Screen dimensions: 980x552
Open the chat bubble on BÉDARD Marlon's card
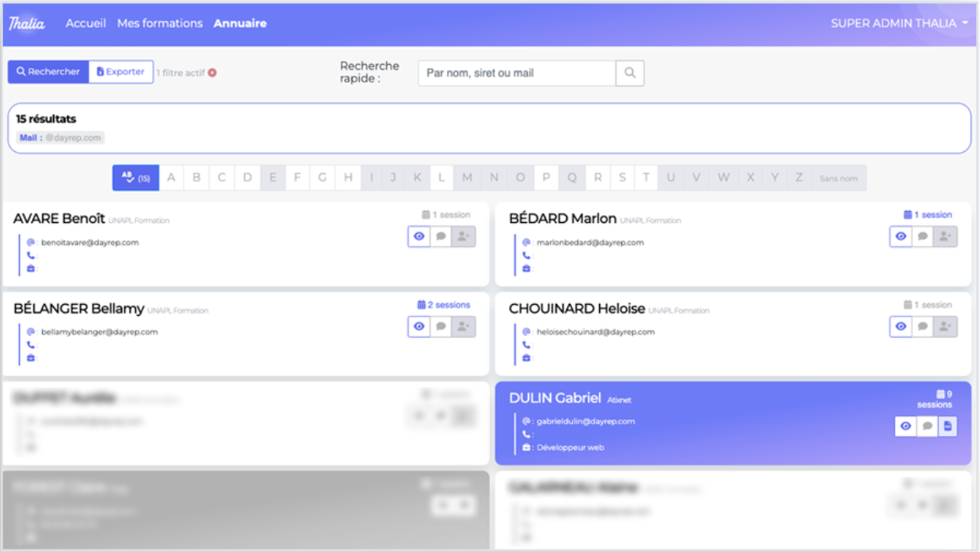coord(923,236)
